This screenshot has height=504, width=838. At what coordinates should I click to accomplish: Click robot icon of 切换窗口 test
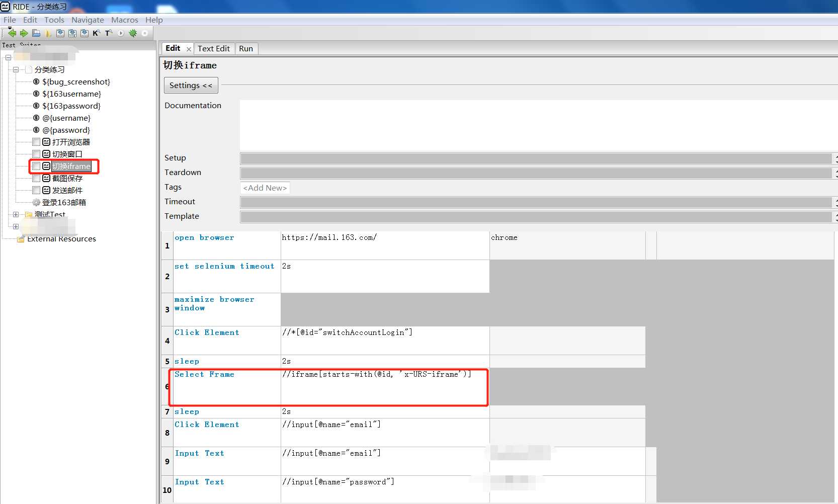click(46, 154)
